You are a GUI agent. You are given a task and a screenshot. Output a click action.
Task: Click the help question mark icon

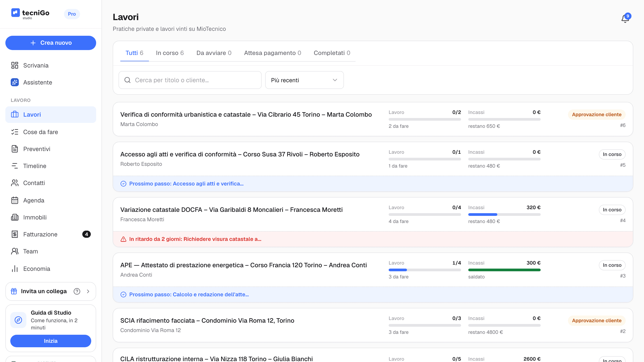[77, 291]
